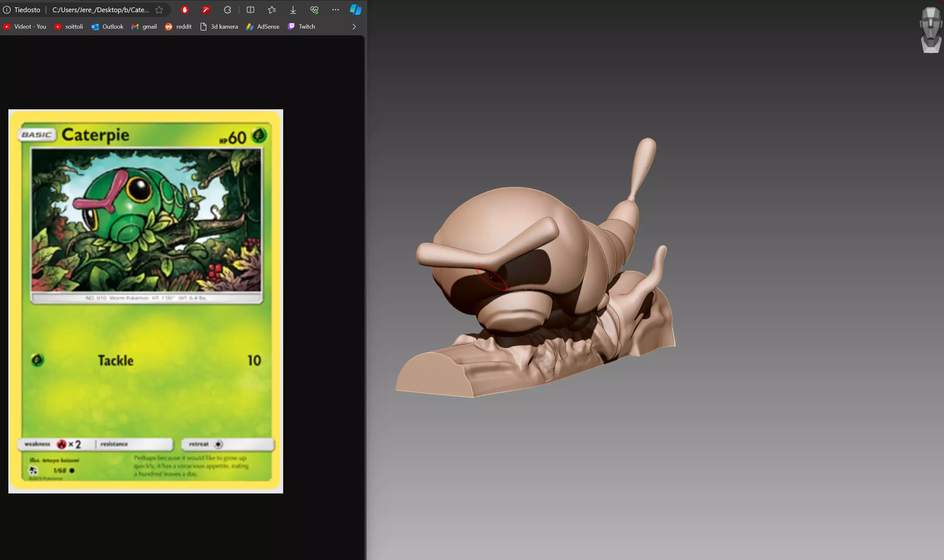Click the address bar file path
Viewport: 944px width, 560px height.
pyautogui.click(x=100, y=10)
